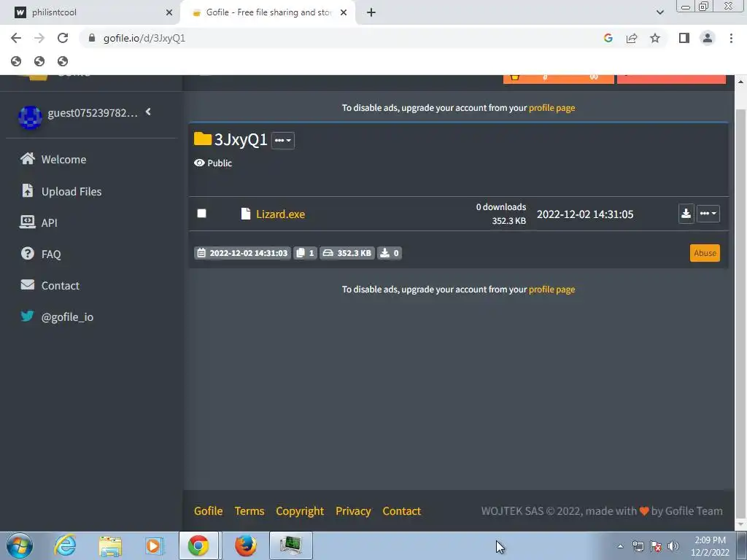Share this page via the share icon
Screen dimensions: 747x560
(632, 38)
